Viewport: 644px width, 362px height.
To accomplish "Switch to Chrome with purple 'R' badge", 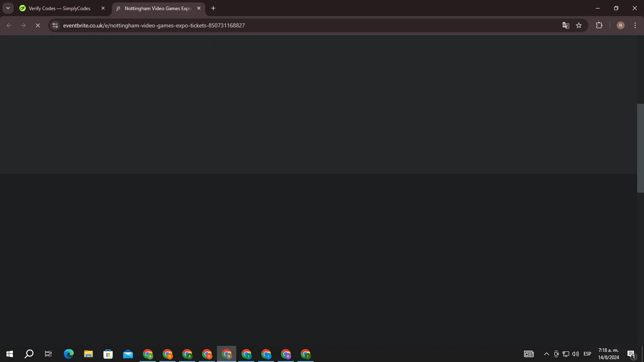I will (286, 354).
